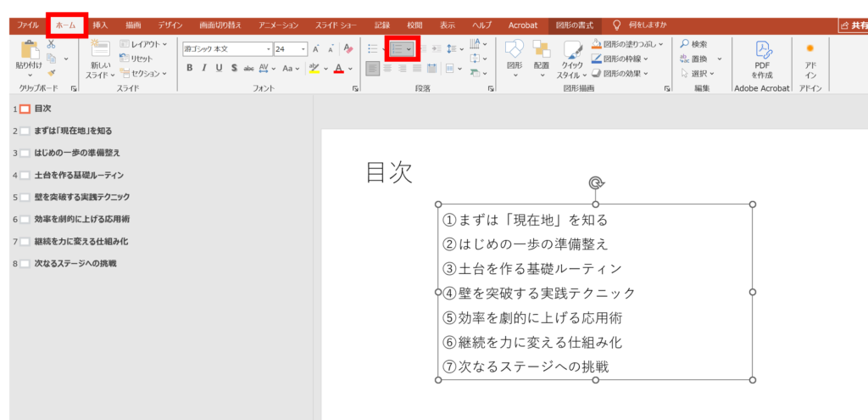The height and width of the screenshot is (420, 868).
Task: Toggle bold formatting
Action: (191, 68)
